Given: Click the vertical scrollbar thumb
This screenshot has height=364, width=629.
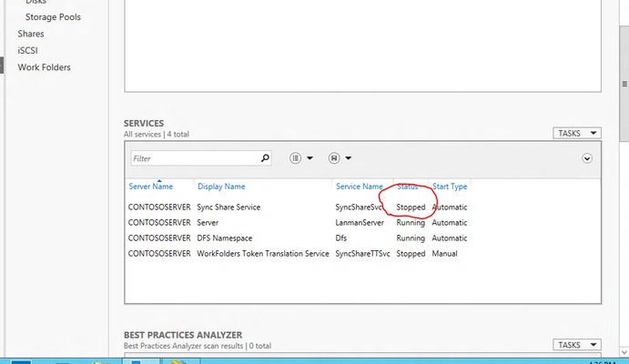Looking at the screenshot, I should [624, 84].
